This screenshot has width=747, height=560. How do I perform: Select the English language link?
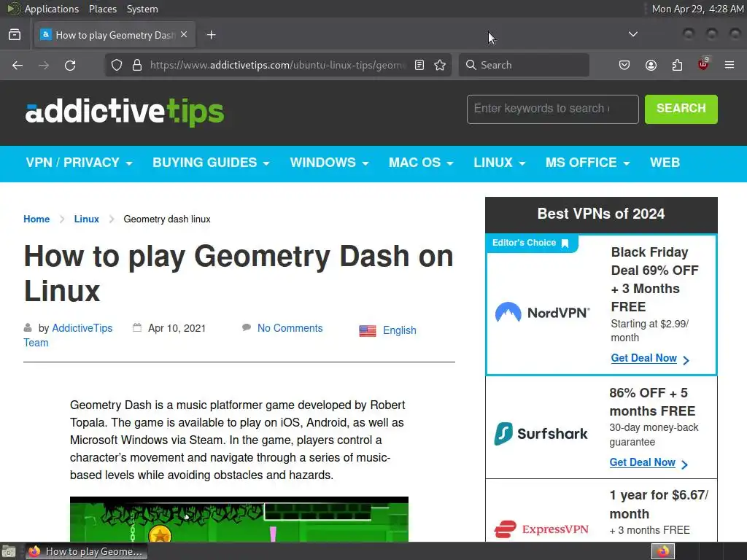coord(400,330)
